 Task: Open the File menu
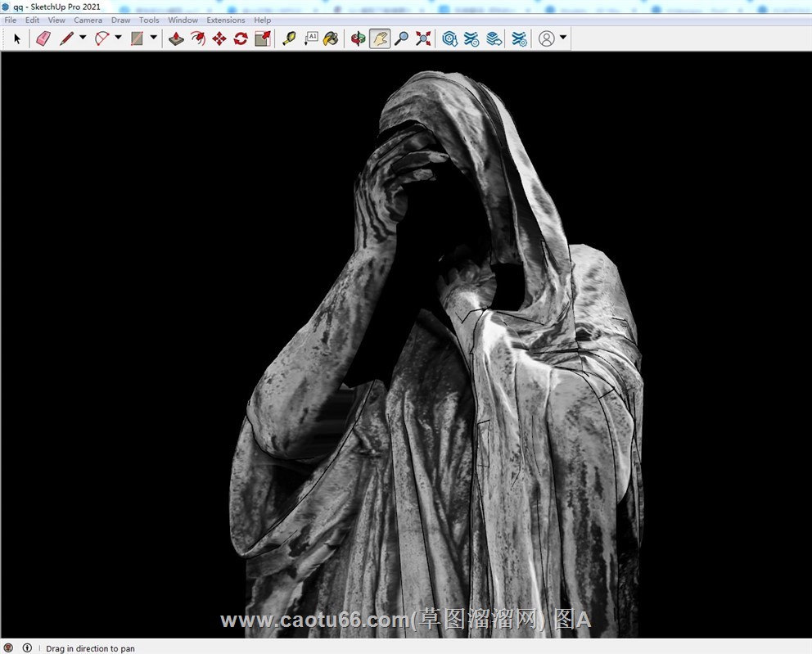tap(11, 20)
